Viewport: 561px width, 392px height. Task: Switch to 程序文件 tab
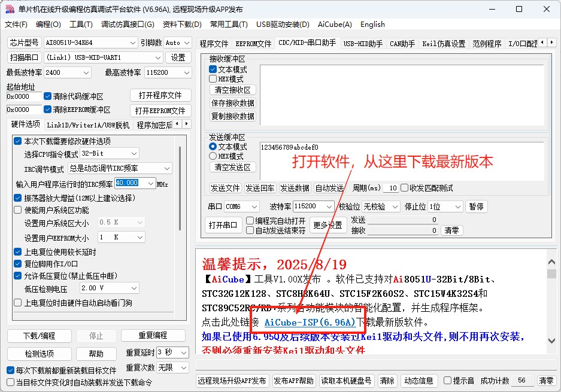[x=214, y=44]
